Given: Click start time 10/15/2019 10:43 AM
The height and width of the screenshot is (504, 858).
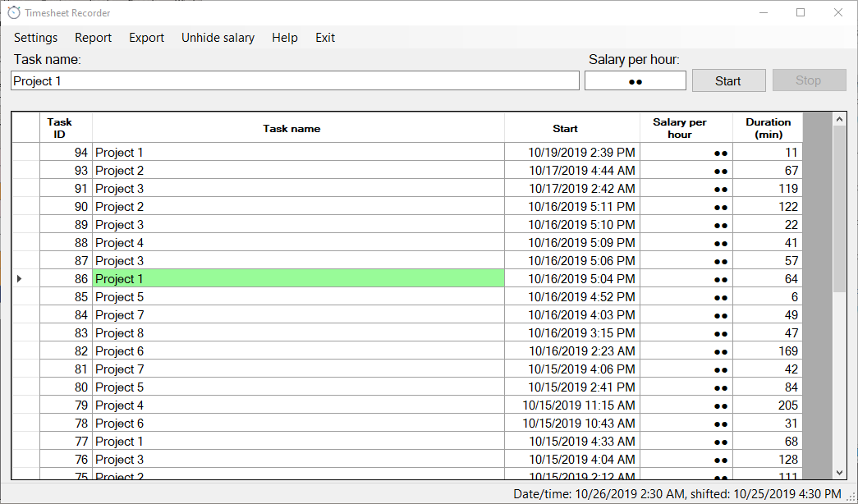Looking at the screenshot, I should tap(572, 423).
